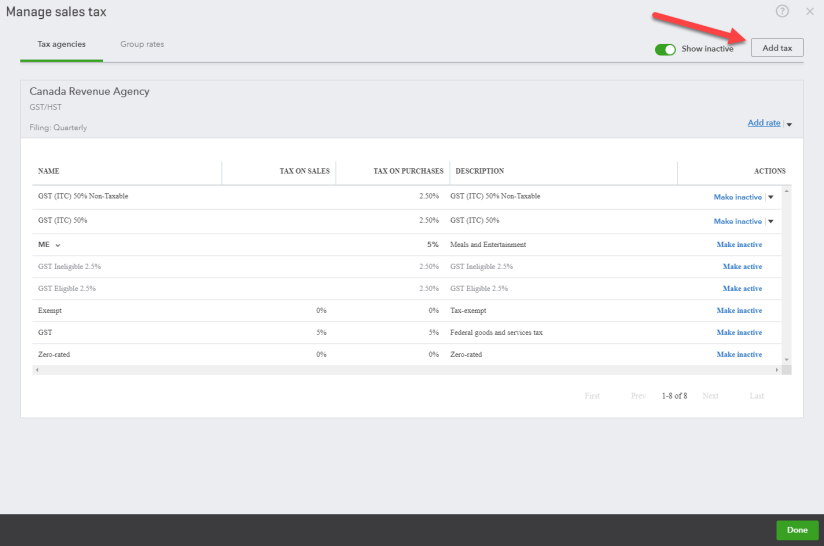Go to Next page in pagination

710,396
